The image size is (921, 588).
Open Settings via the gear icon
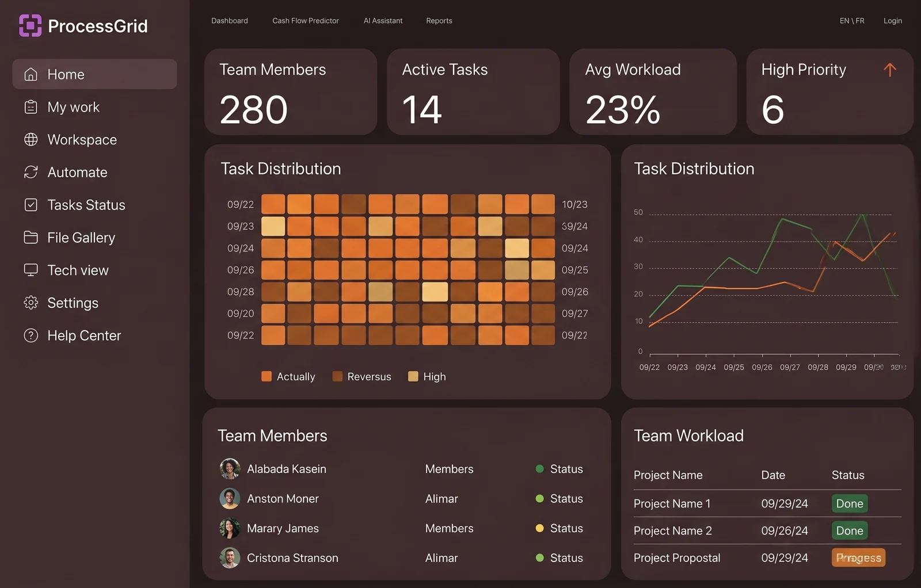click(31, 303)
